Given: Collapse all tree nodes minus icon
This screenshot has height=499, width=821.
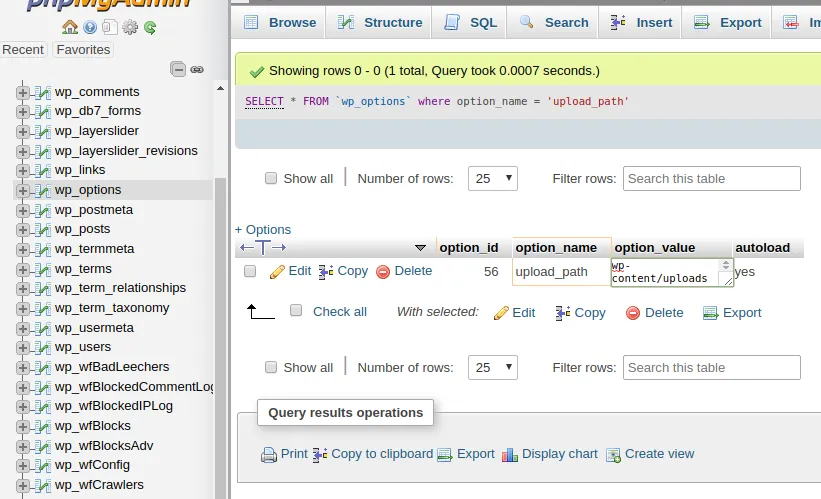Looking at the screenshot, I should click(178, 69).
